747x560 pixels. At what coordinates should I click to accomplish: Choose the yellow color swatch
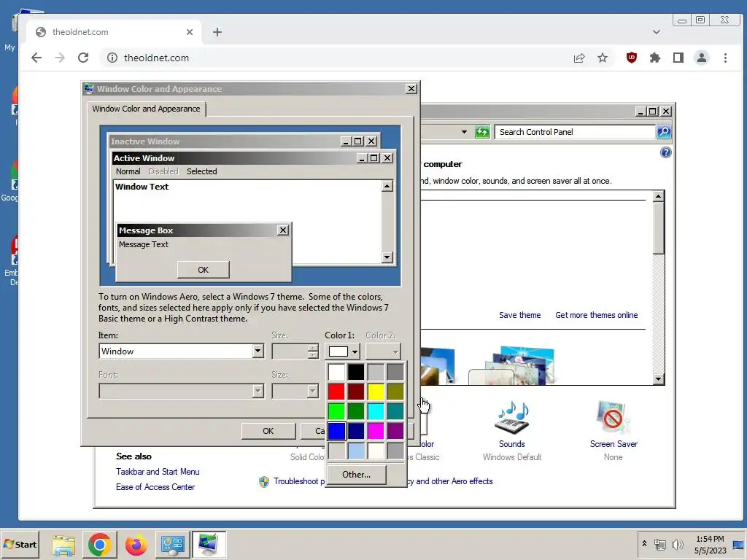click(376, 392)
